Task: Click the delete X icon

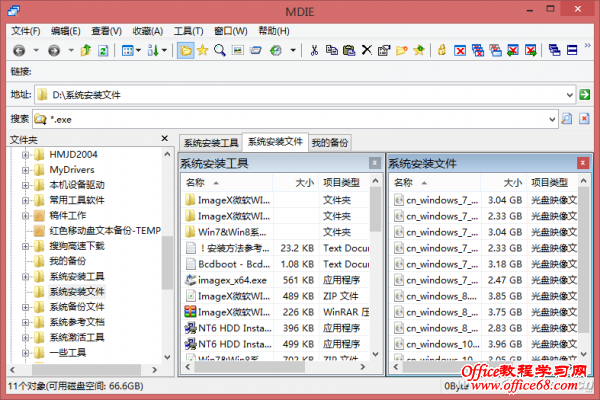Action: coord(367,50)
